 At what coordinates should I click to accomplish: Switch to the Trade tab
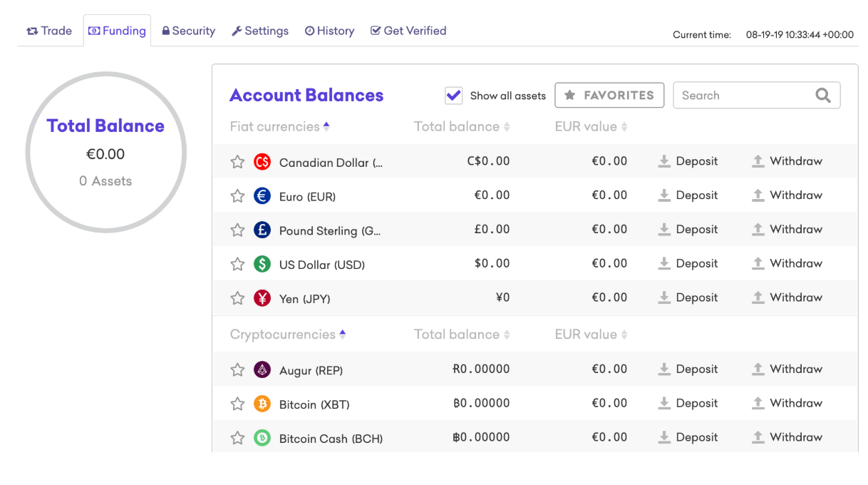pos(49,31)
